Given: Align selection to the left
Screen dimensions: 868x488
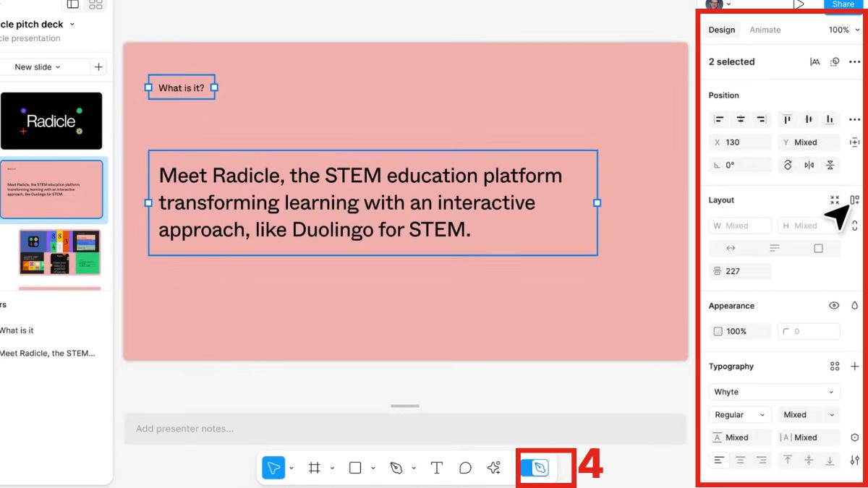Looking at the screenshot, I should pos(719,119).
